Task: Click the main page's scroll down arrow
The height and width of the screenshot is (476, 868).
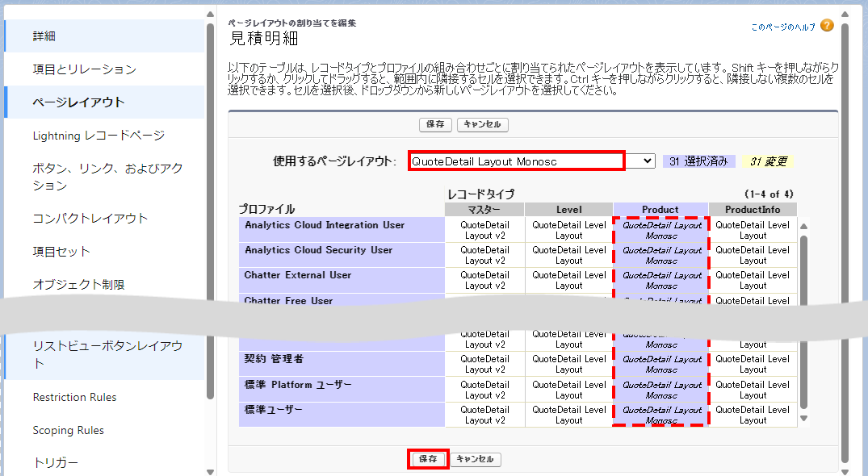Action: click(x=845, y=470)
